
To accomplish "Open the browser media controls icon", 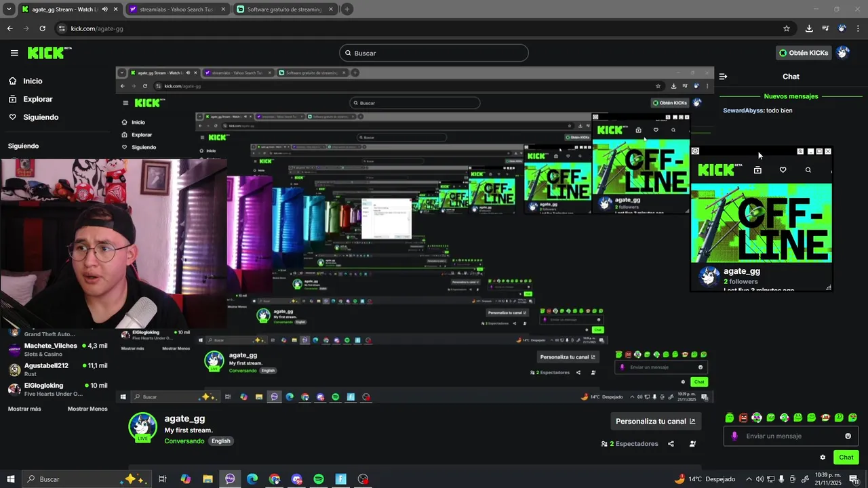I will pos(825,28).
